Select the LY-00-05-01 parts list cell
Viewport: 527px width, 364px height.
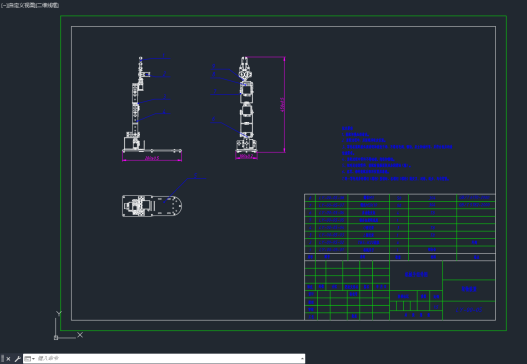click(332, 250)
